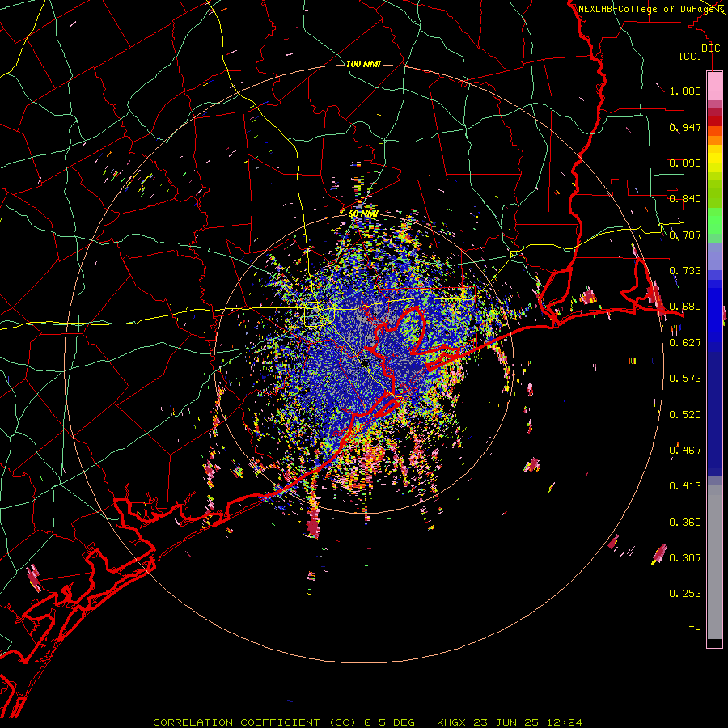The image size is (728, 728).
Task: Click the 0.253 legend value
Action: (685, 594)
